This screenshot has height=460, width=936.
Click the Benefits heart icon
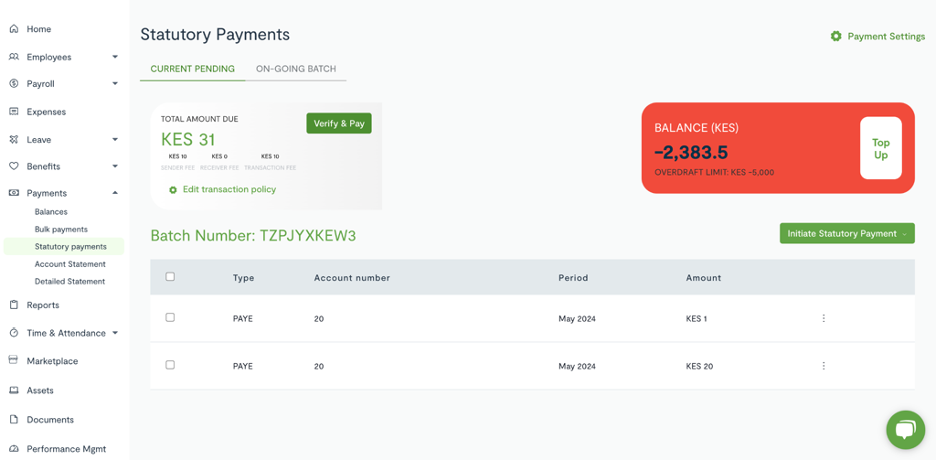14,166
